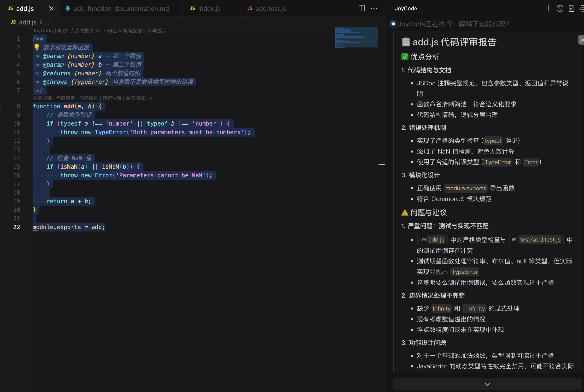
Task: Click the 优点分析 section heading
Action: pyautogui.click(x=420, y=57)
